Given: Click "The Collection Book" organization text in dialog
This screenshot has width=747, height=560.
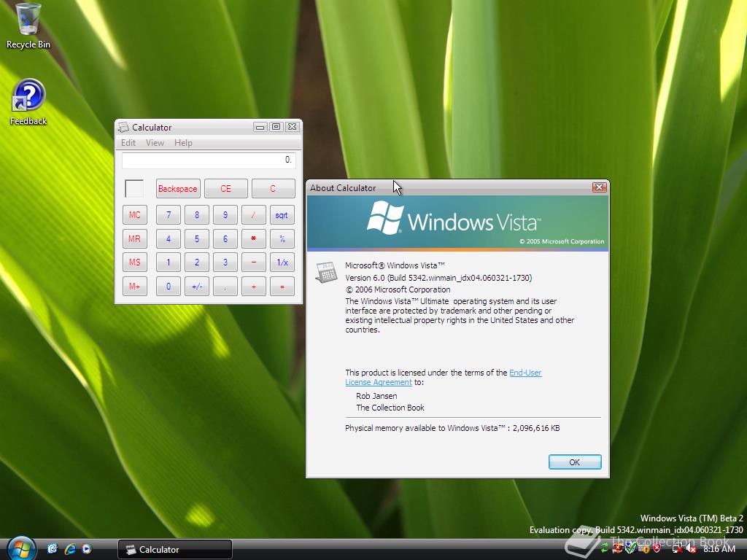Looking at the screenshot, I should pos(390,408).
